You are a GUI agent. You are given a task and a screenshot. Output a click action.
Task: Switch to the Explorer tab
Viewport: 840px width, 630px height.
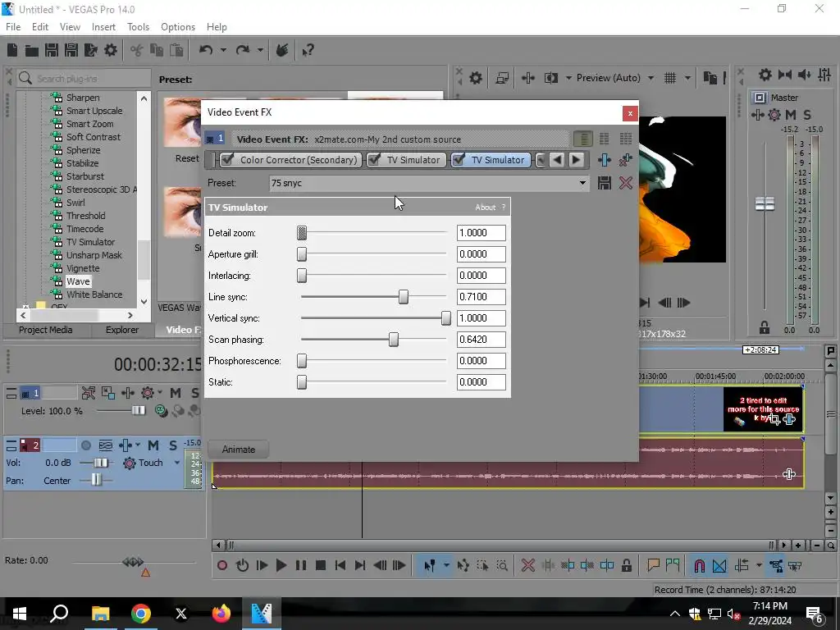(x=122, y=330)
